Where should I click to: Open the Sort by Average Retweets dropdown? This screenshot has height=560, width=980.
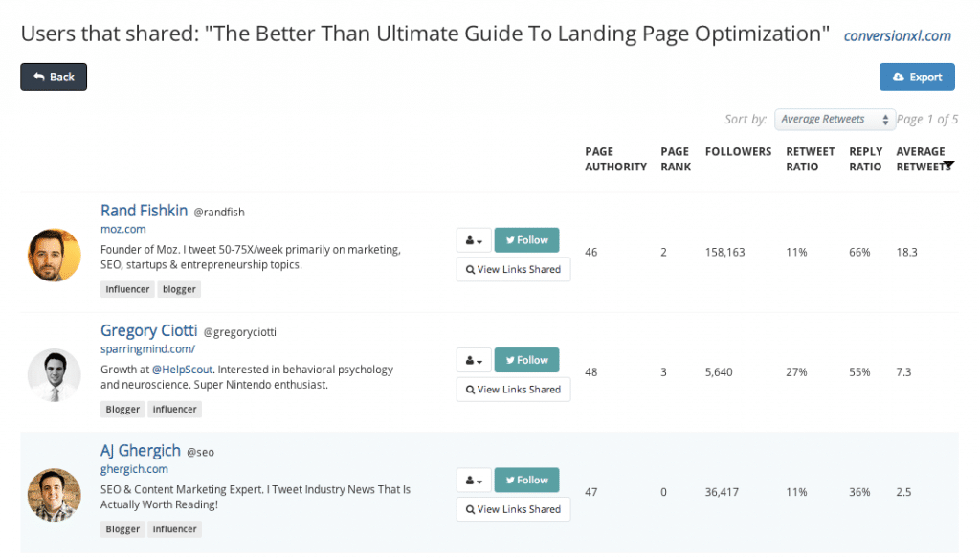(x=834, y=119)
